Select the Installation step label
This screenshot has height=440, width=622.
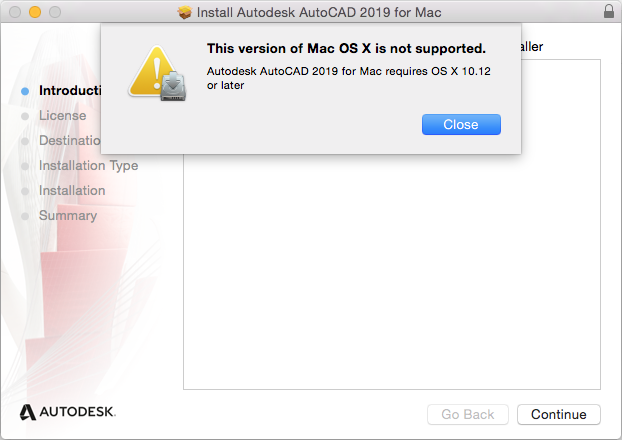click(x=72, y=190)
